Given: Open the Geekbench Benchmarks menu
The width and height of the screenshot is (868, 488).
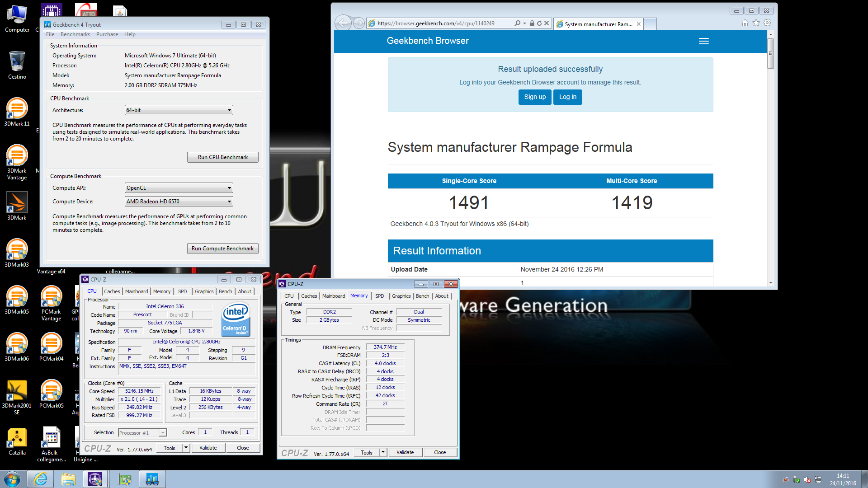Looking at the screenshot, I should 75,34.
